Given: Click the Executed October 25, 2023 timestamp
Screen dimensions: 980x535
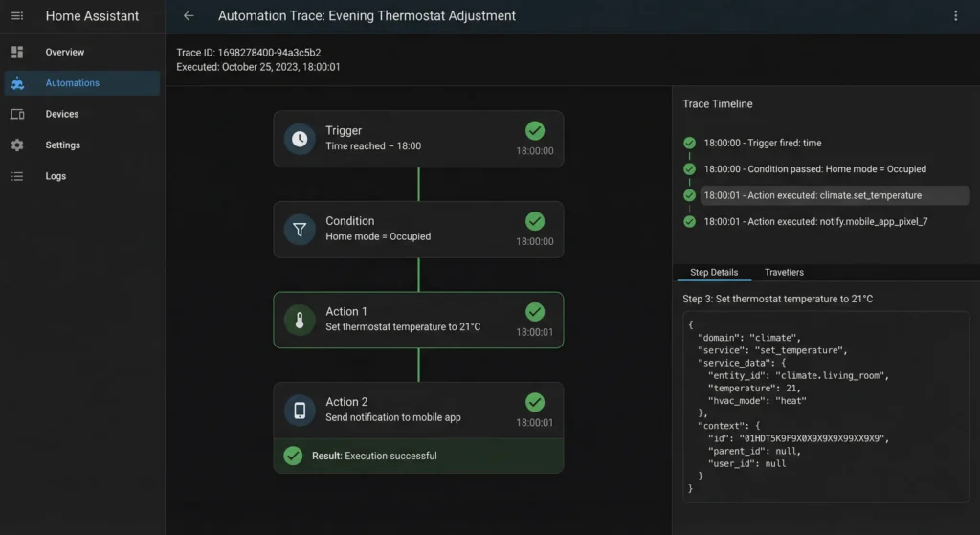Looking at the screenshot, I should (258, 67).
